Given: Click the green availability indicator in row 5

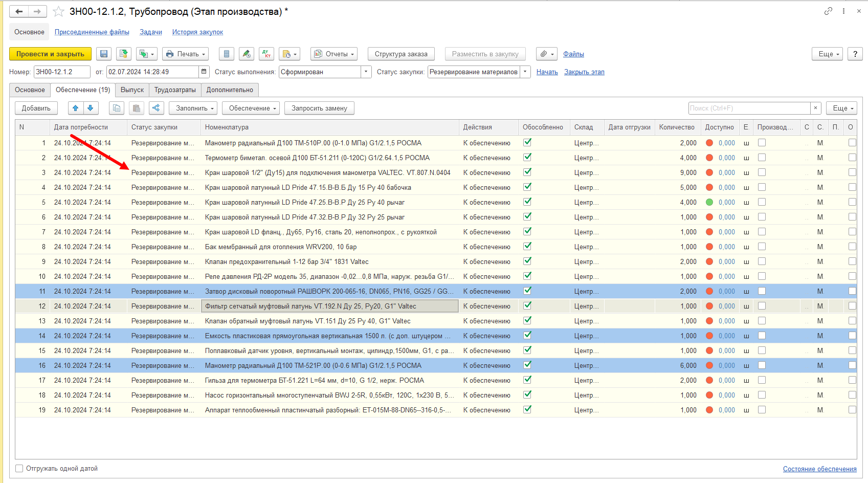Looking at the screenshot, I should tap(709, 202).
